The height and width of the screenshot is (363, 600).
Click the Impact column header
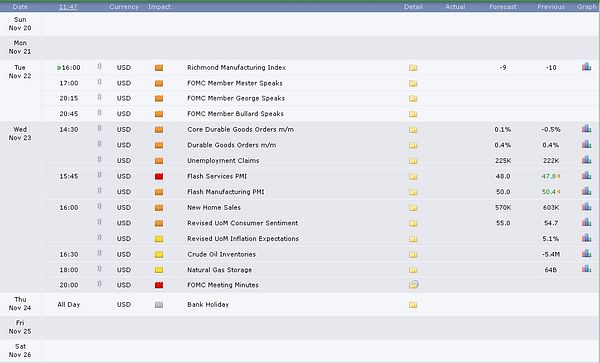[159, 7]
